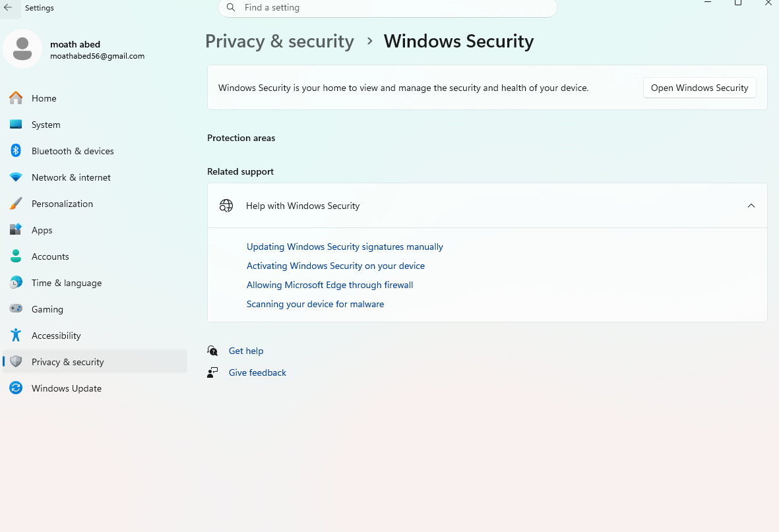Go to System settings
The width and height of the screenshot is (779, 532).
pos(95,125)
